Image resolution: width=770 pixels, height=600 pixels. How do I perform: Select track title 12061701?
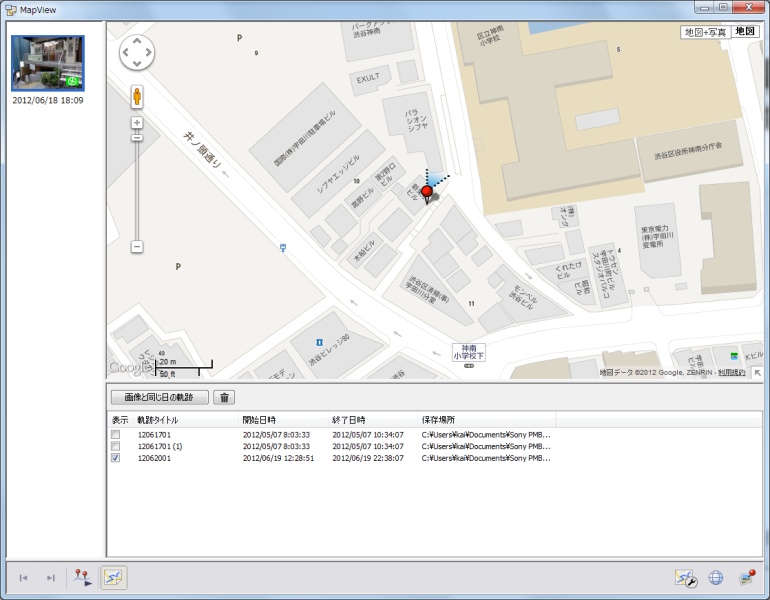154,435
